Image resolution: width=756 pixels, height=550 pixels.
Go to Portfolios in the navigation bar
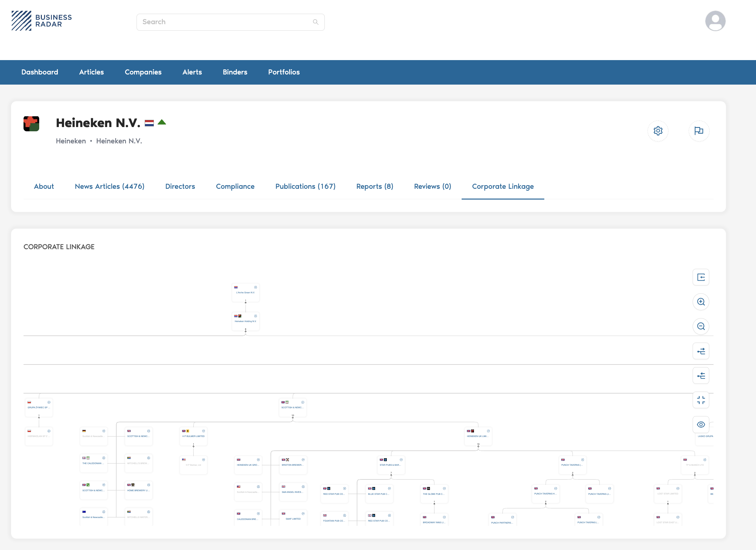click(x=284, y=72)
